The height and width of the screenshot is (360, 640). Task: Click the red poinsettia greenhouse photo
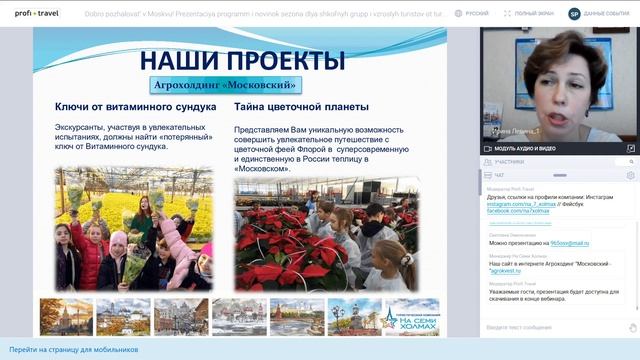(x=327, y=234)
